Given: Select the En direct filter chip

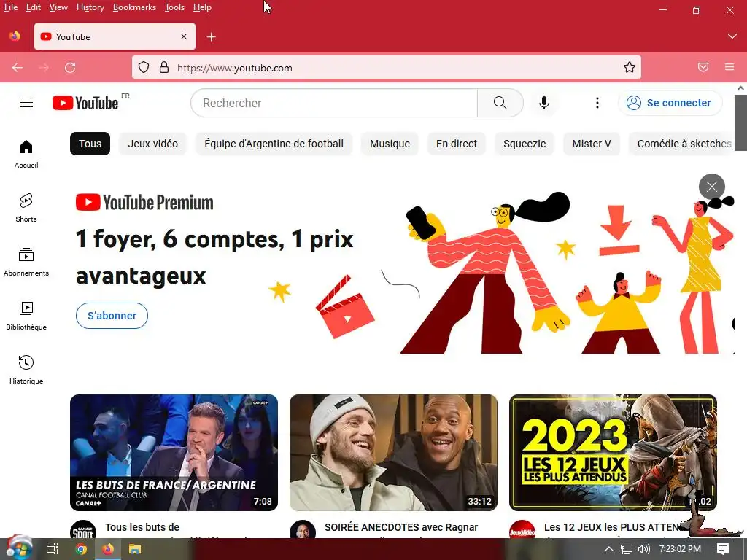Looking at the screenshot, I should pyautogui.click(x=457, y=144).
